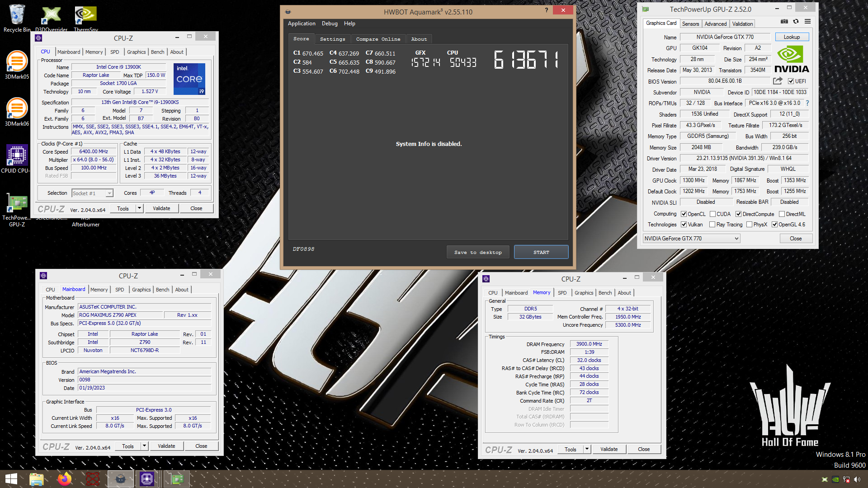Screen dimensions: 868x488
Task: Open the Socket #1 selection dropdown in CPU-Z
Action: point(92,193)
